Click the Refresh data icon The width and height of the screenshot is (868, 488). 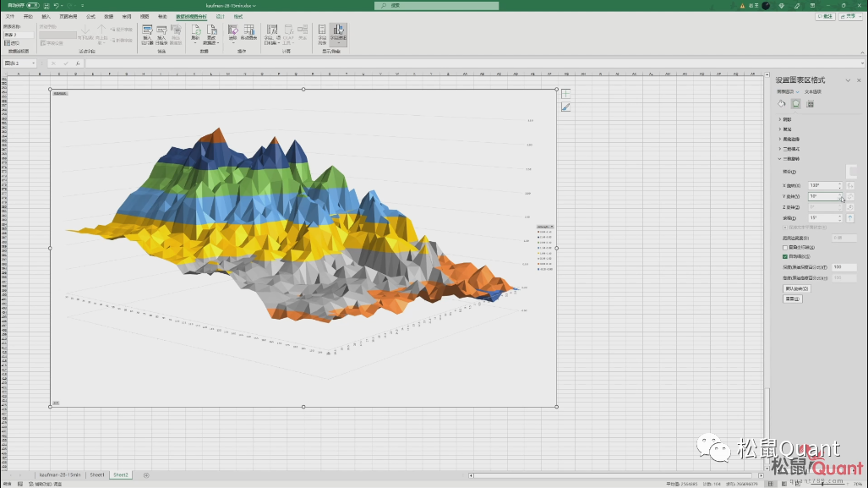(x=195, y=35)
